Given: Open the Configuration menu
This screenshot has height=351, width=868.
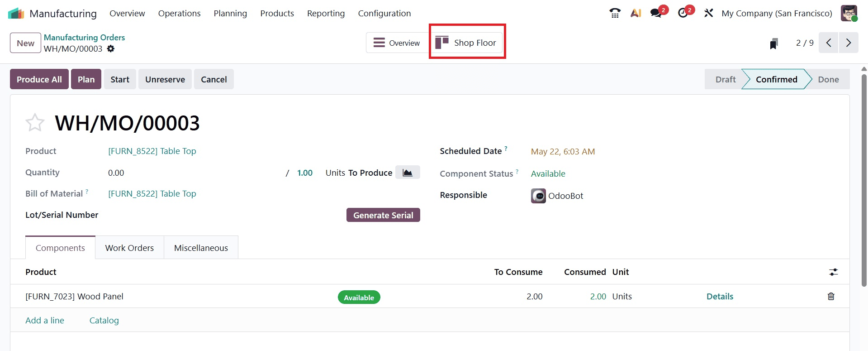Looking at the screenshot, I should [384, 14].
